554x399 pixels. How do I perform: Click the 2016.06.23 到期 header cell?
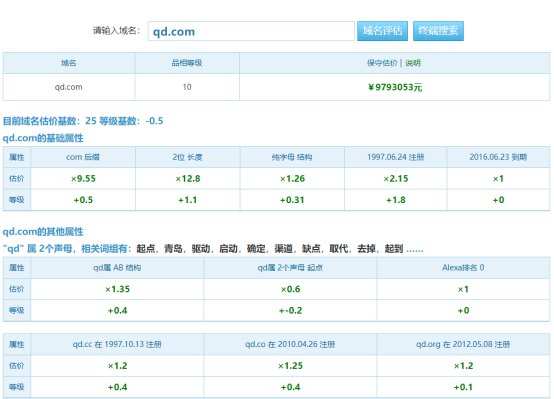pyautogui.click(x=498, y=157)
